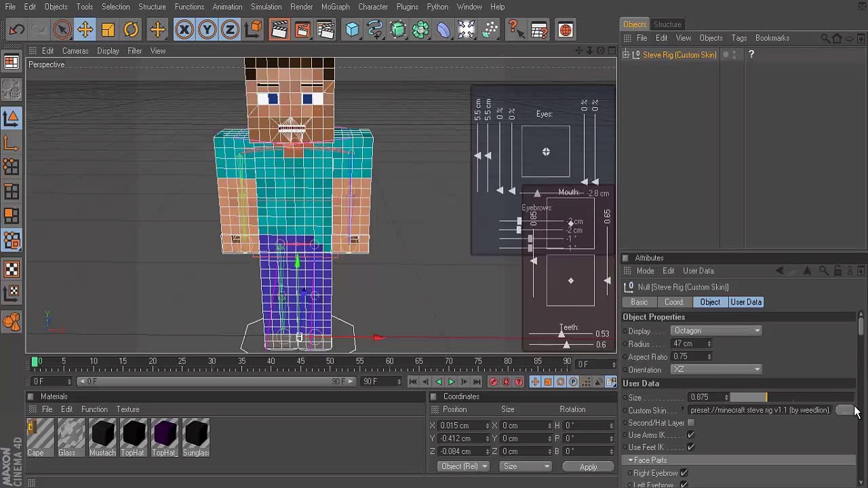
Task: Disable the Use Feet IK checkbox
Action: (x=691, y=447)
